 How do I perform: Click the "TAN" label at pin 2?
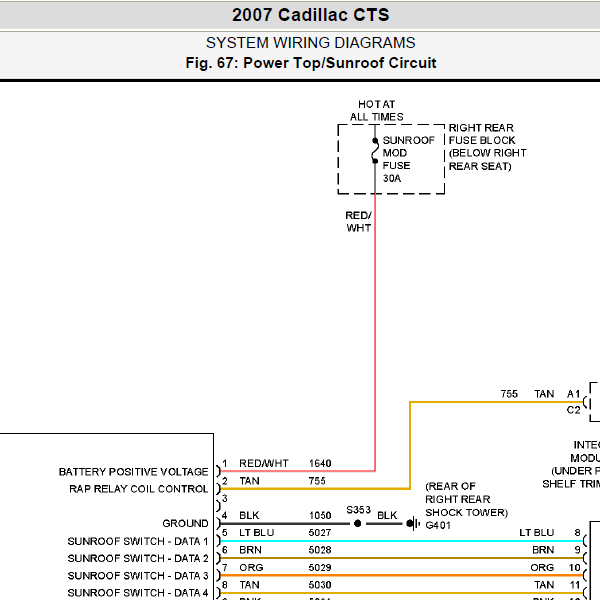249,481
